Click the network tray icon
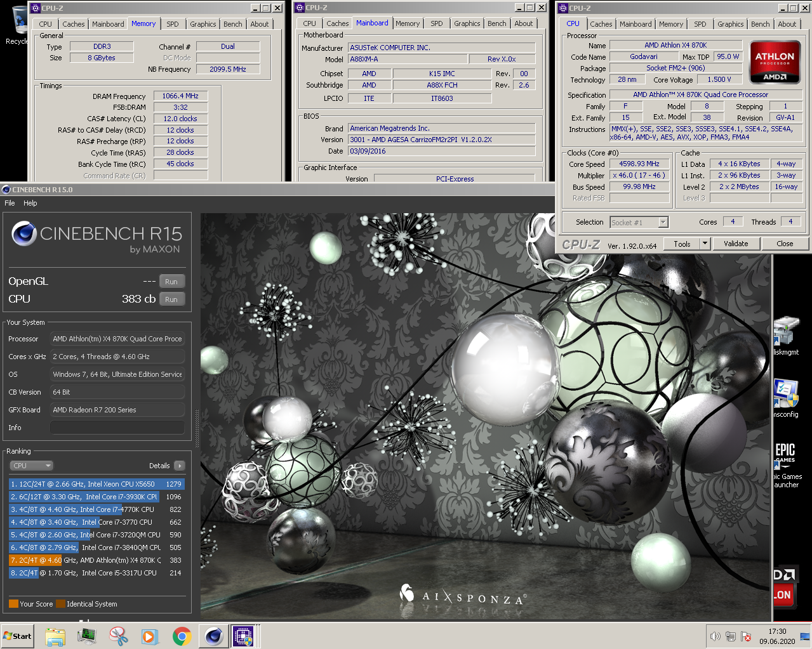The image size is (812, 649). [x=731, y=636]
